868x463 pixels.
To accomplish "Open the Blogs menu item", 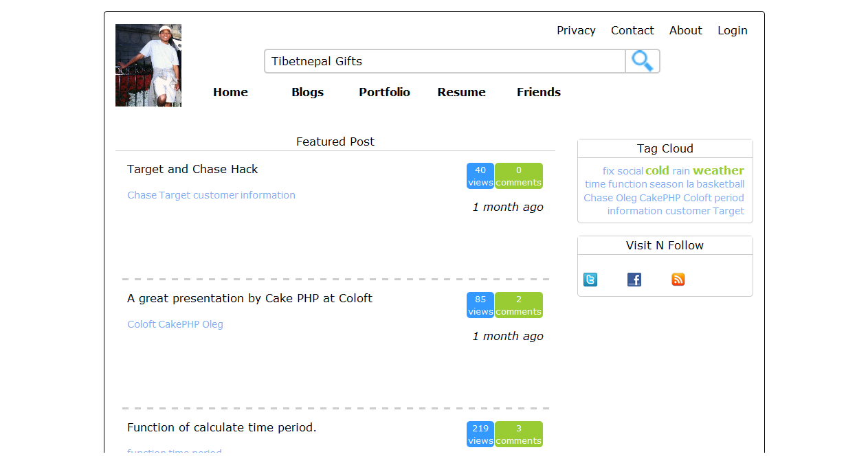I will 307,92.
